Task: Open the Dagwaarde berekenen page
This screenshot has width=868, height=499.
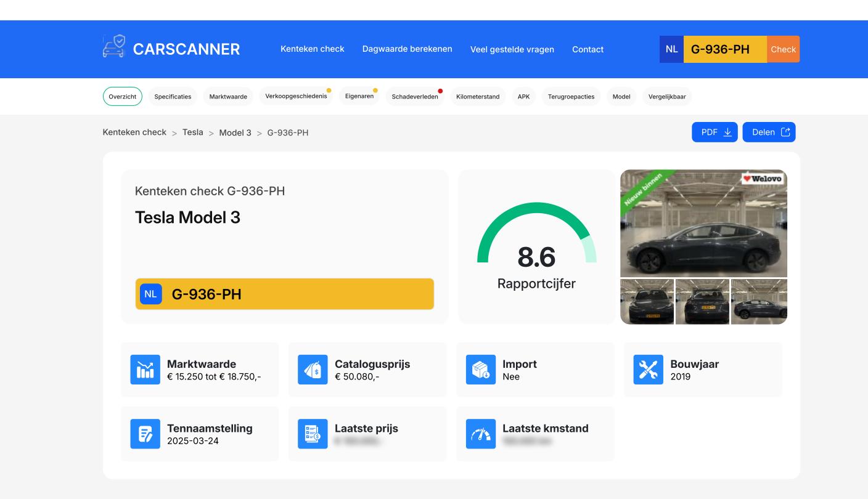Action: pyautogui.click(x=407, y=49)
